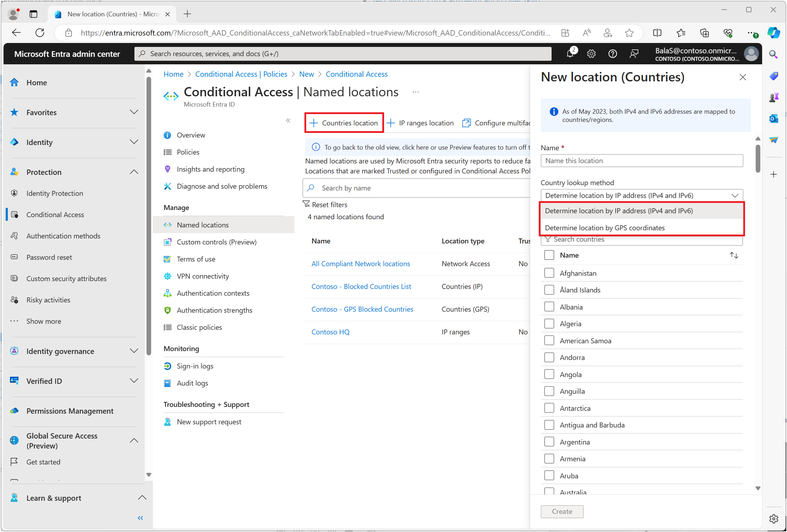This screenshot has height=532, width=787.
Task: Select Determine location by GPS coordinates
Action: coord(605,228)
